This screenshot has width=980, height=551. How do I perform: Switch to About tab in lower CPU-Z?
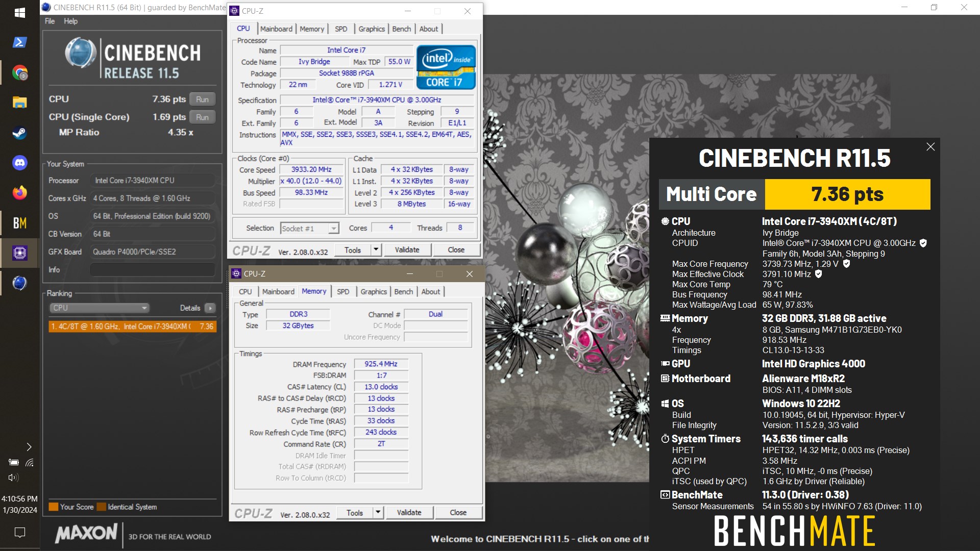(x=431, y=291)
